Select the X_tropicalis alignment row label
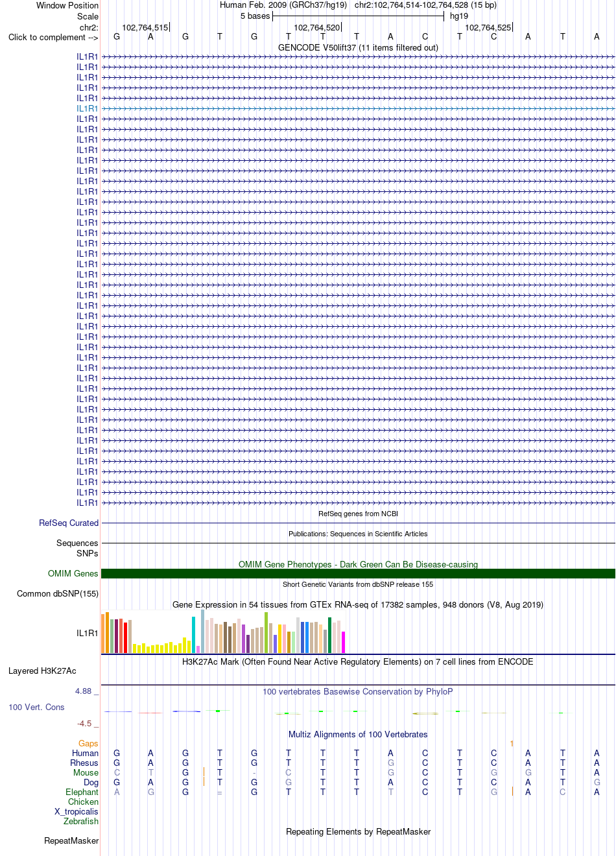This screenshot has width=616, height=856. [77, 811]
